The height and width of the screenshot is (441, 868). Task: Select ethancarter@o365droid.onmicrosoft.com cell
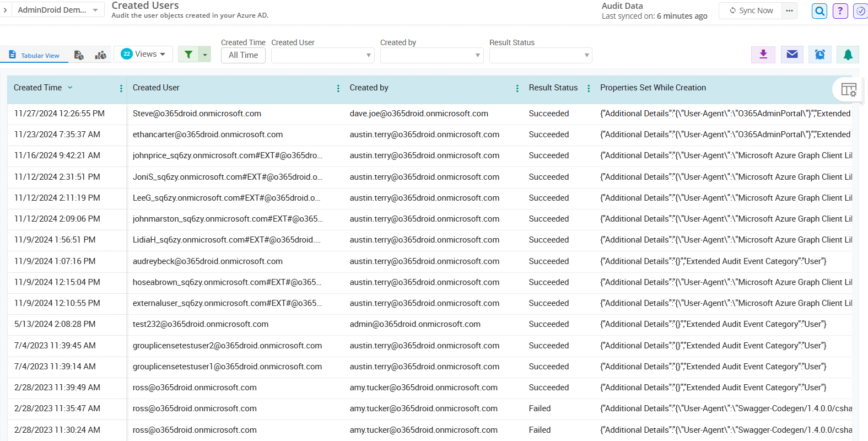(208, 135)
